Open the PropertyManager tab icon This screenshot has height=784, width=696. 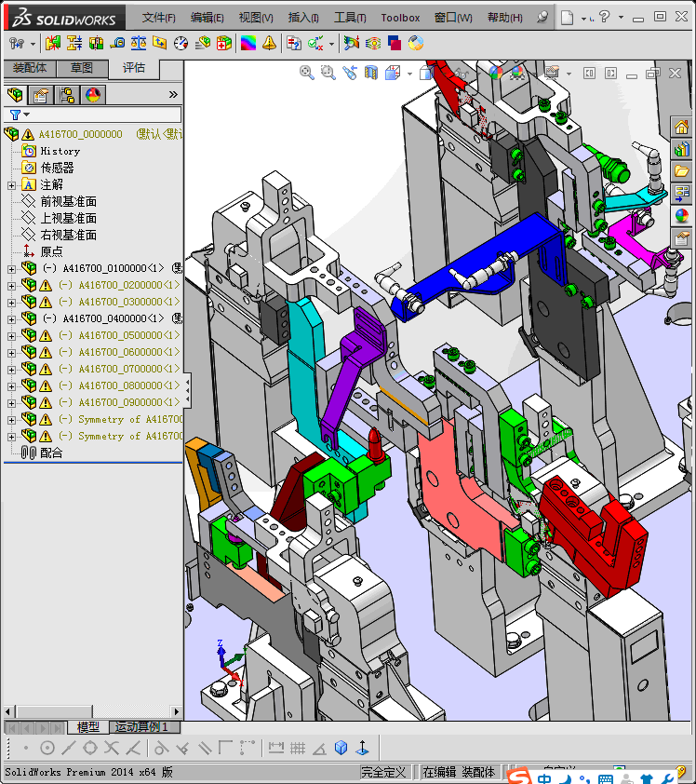coord(41,94)
